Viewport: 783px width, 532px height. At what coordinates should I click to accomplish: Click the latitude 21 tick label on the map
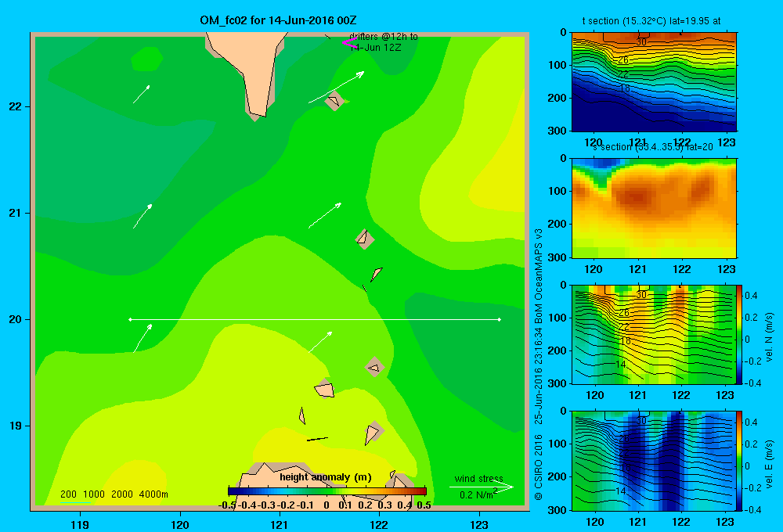(x=16, y=213)
